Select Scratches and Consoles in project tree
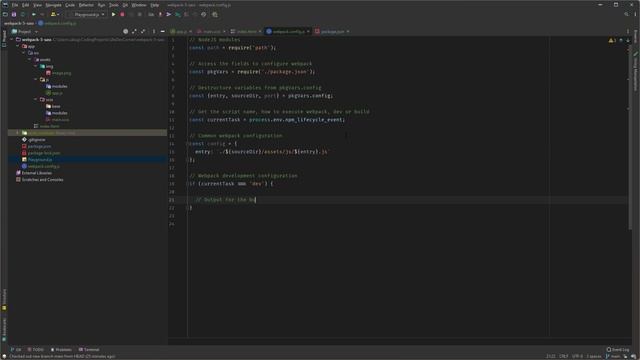 point(42,180)
